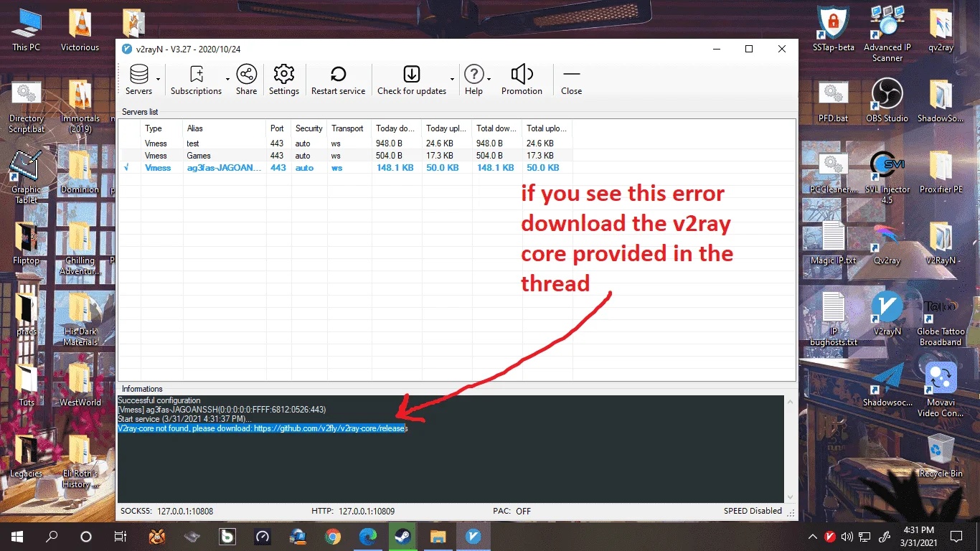This screenshot has height=551, width=980.
Task: Open OBS Studio desktop shortcut
Action: tap(887, 100)
